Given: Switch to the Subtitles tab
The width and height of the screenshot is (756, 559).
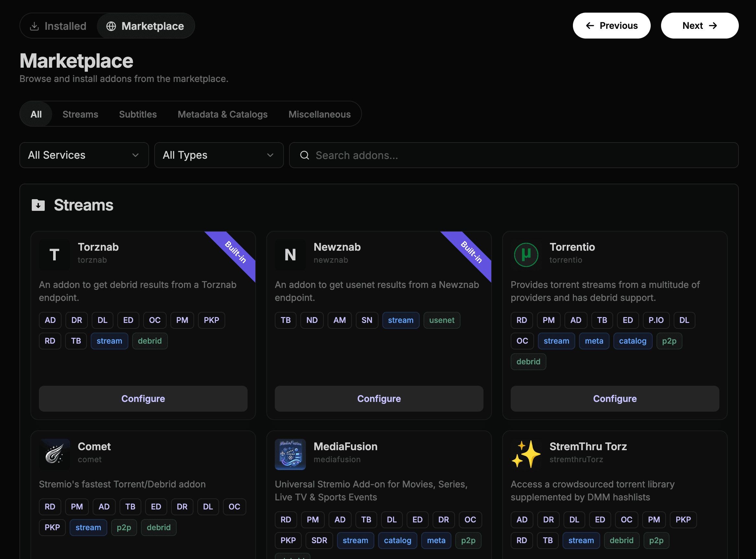Looking at the screenshot, I should tap(137, 114).
